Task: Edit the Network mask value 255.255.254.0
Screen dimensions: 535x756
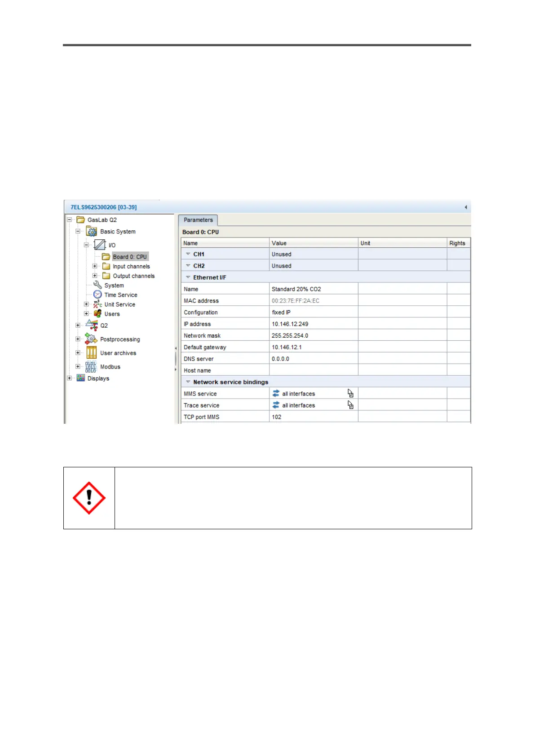Action: pos(314,335)
